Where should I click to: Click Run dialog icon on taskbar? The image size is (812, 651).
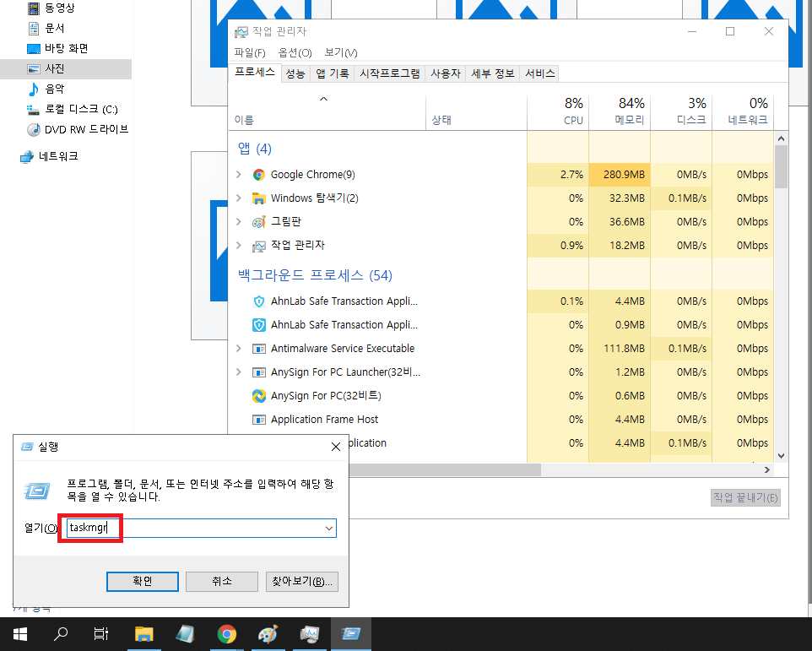click(x=351, y=633)
